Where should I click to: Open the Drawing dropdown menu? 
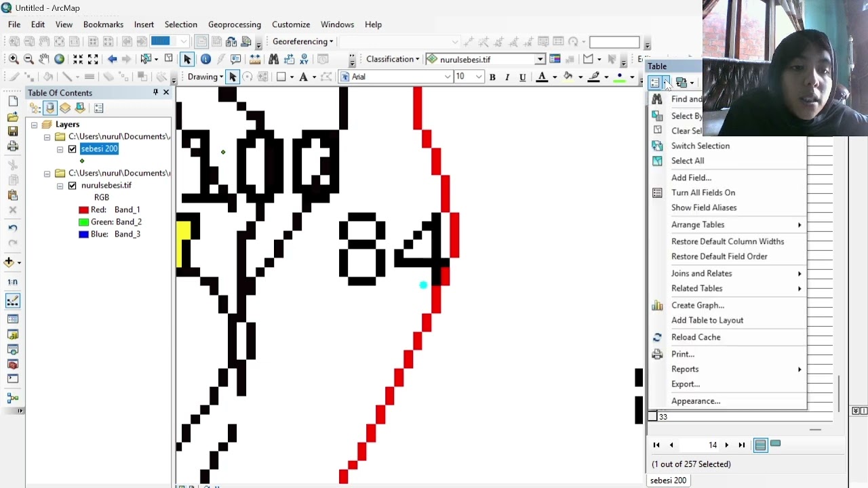205,77
